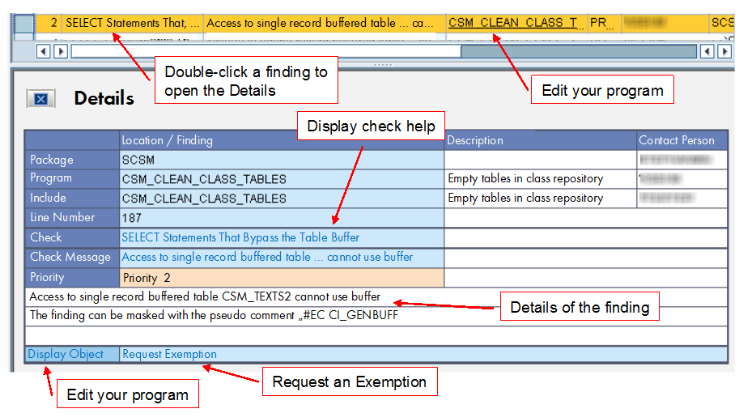Click Check Message link about buffered table access
Image resolution: width=743 pixels, height=418 pixels.
click(x=266, y=257)
